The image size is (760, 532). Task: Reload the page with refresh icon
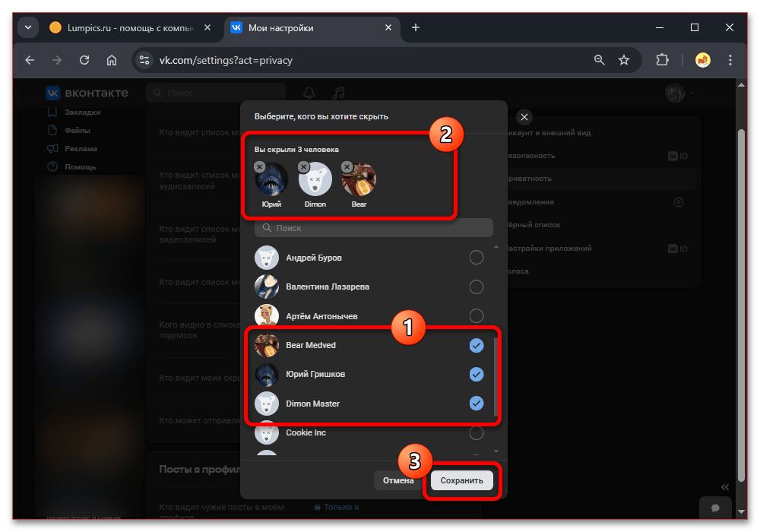pos(84,60)
